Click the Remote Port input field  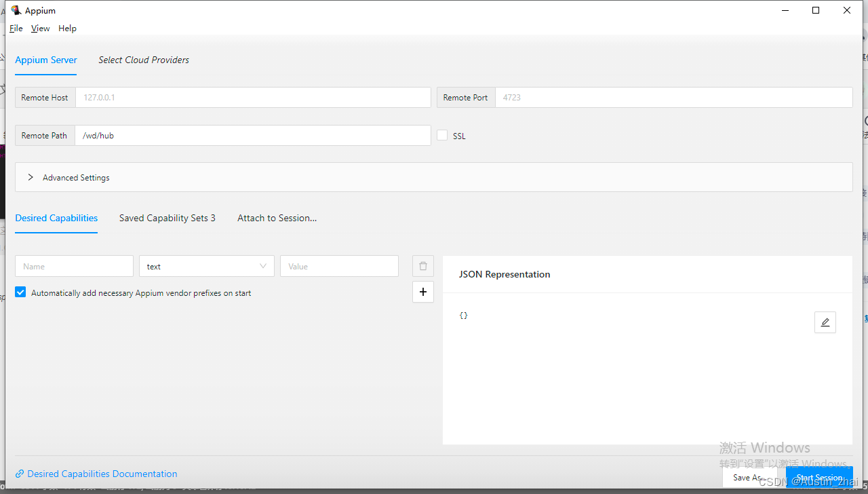[x=674, y=97]
